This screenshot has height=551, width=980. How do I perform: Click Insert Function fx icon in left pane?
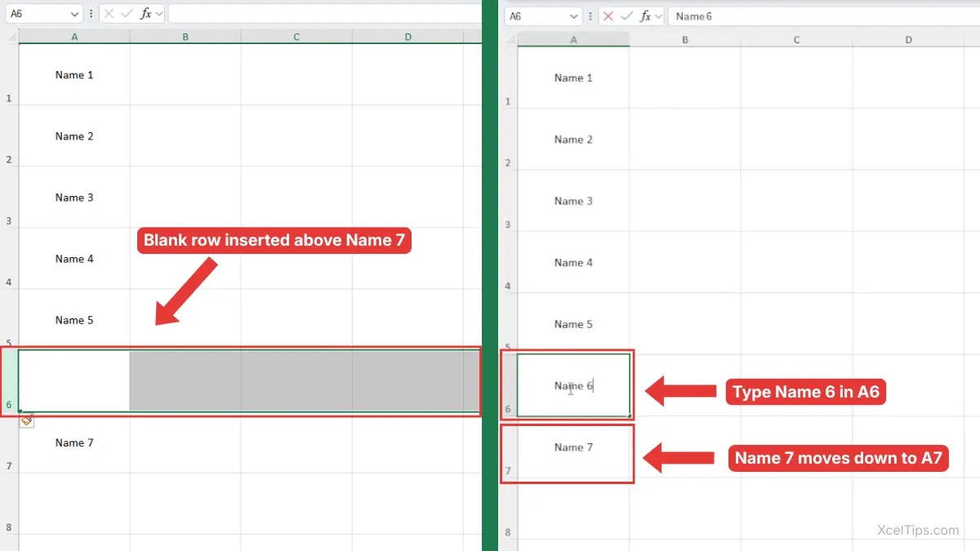click(x=146, y=14)
